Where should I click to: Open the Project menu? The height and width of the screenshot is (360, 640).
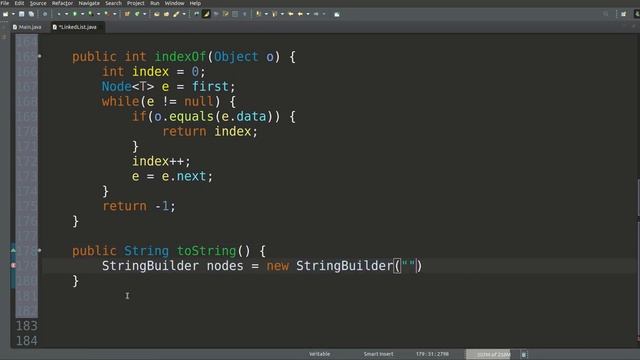point(136,3)
